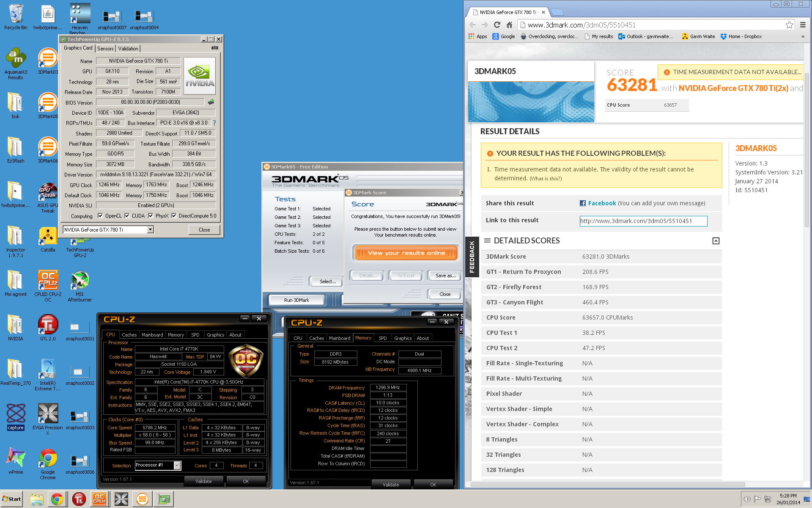Screen dimensions: 812x508
Task: Open the My results bookmark
Action: coord(599,36)
